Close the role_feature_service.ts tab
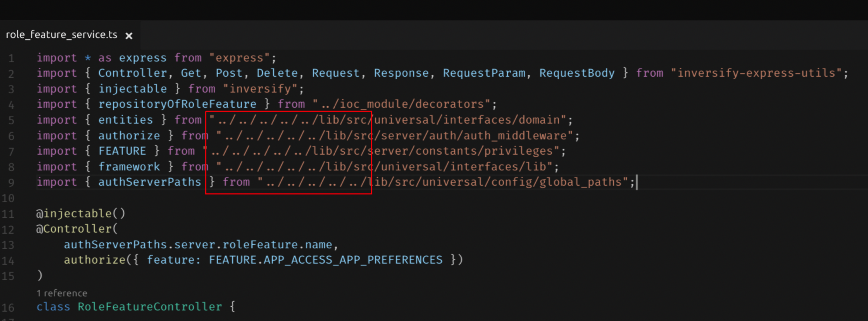Viewport: 868px width, 321px height. [x=129, y=36]
